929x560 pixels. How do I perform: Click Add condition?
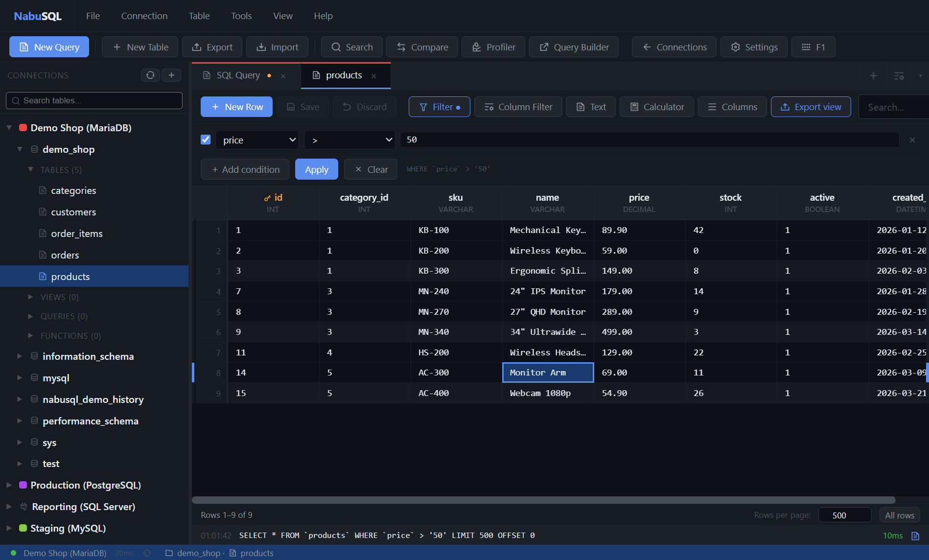click(245, 169)
